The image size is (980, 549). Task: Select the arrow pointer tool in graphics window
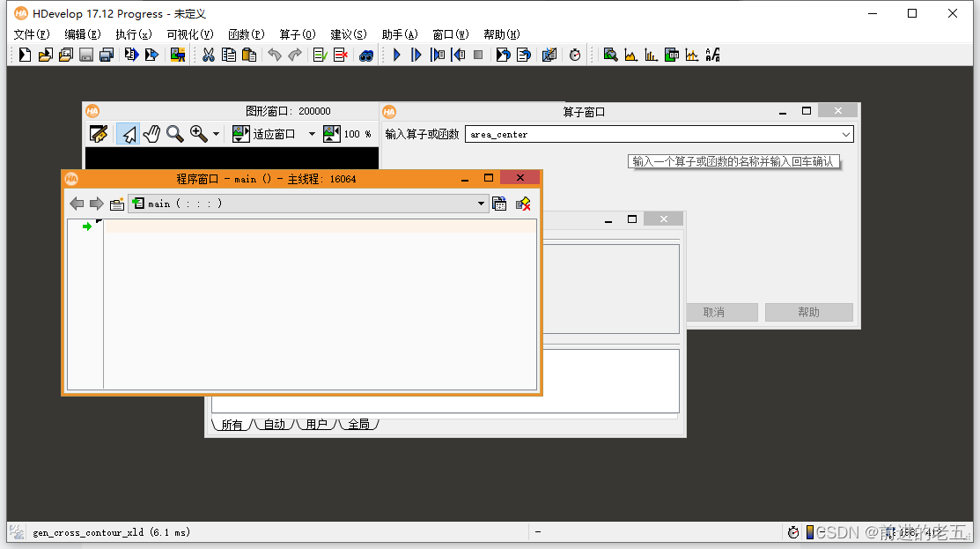coord(129,134)
